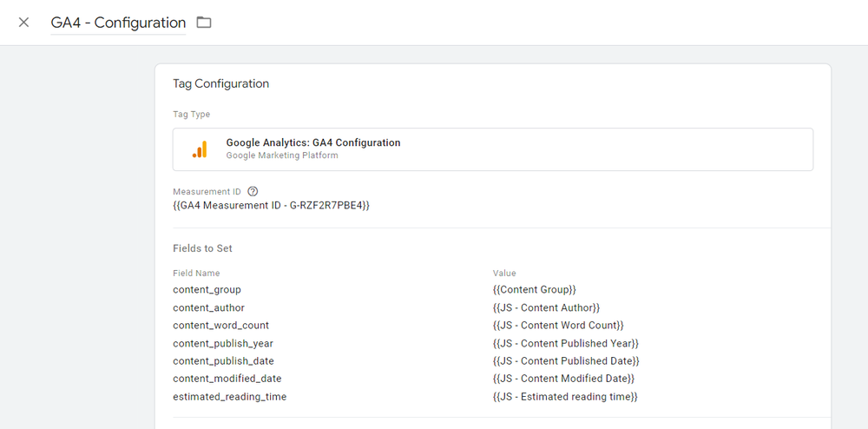
Task: Click the Field Name column header
Action: point(196,274)
